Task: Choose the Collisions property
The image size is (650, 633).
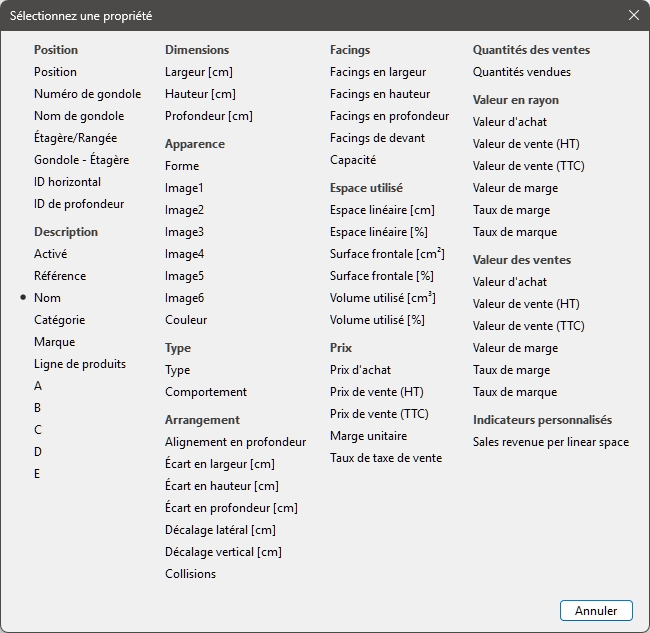Action: click(190, 574)
